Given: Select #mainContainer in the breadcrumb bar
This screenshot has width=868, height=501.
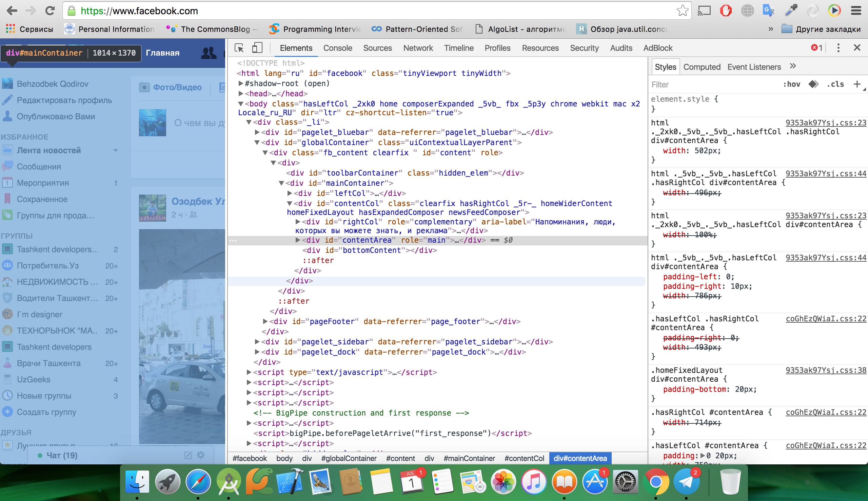Looking at the screenshot, I should click(469, 458).
